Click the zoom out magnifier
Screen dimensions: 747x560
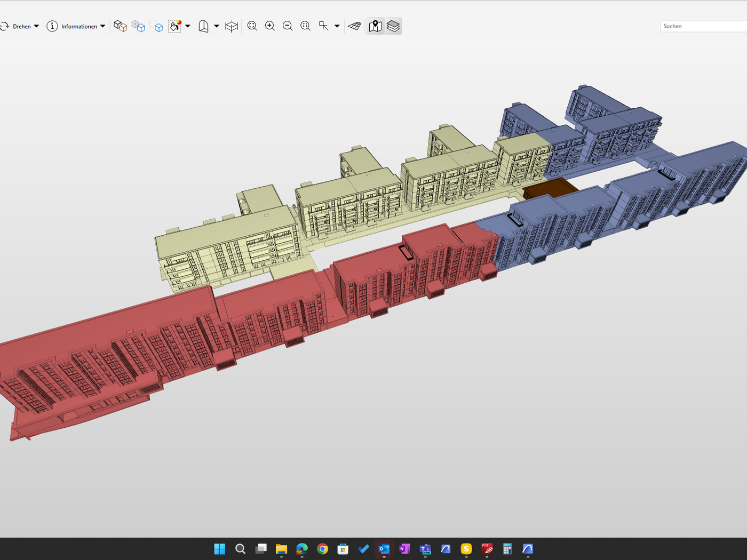[x=288, y=26]
